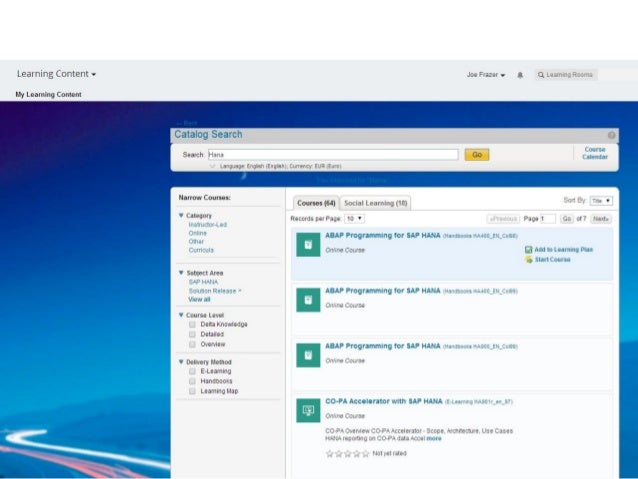Filter by Curricula category
Viewport: 638px width, 479px height.
pyautogui.click(x=201, y=250)
